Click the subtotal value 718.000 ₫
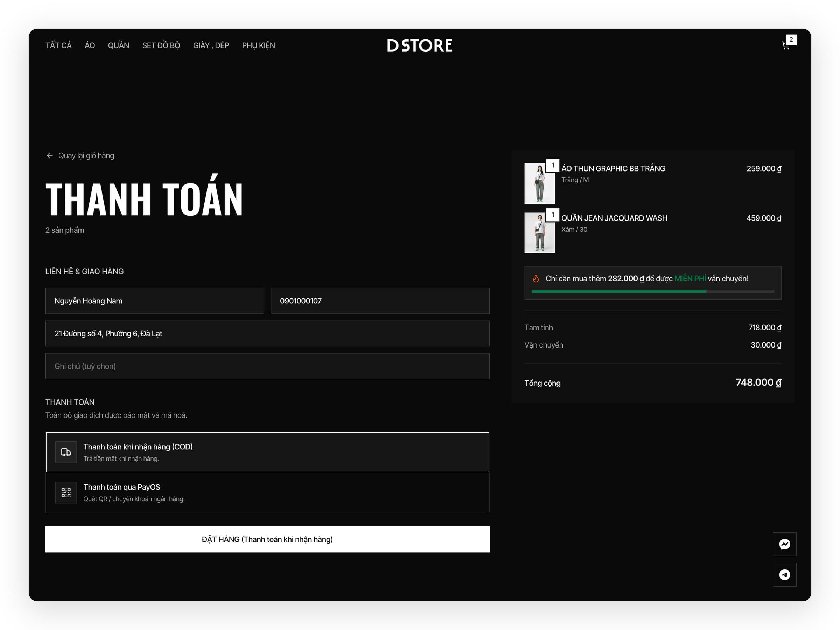840x630 pixels. pos(765,327)
